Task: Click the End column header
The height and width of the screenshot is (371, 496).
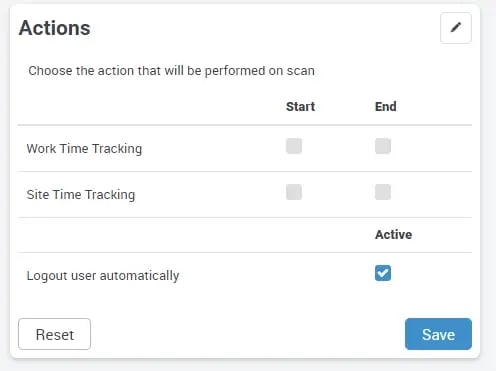Action: coord(386,107)
